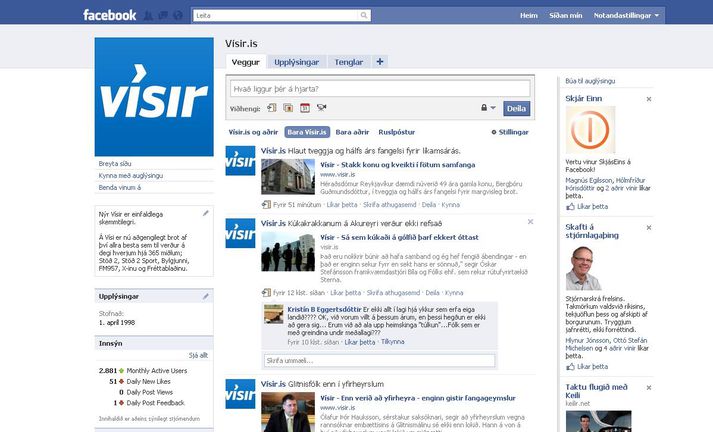Click Kynna með auglýsingu link

131,176
